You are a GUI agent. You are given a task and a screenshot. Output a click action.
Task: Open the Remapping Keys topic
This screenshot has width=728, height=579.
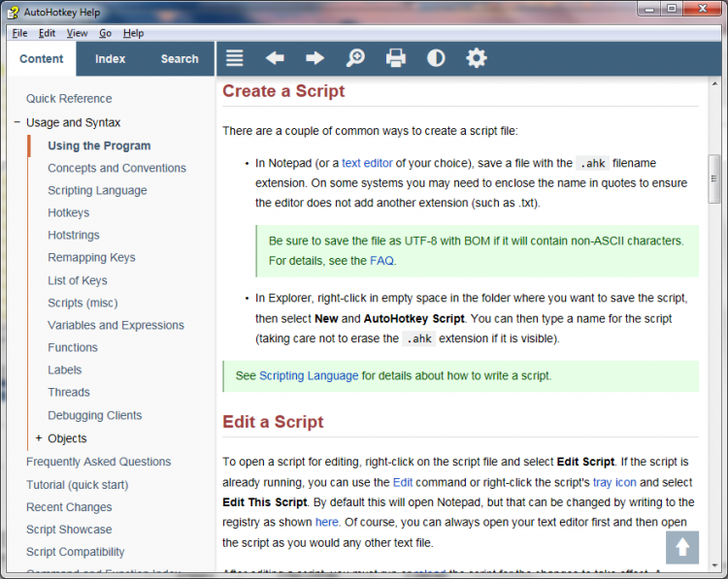click(x=91, y=257)
